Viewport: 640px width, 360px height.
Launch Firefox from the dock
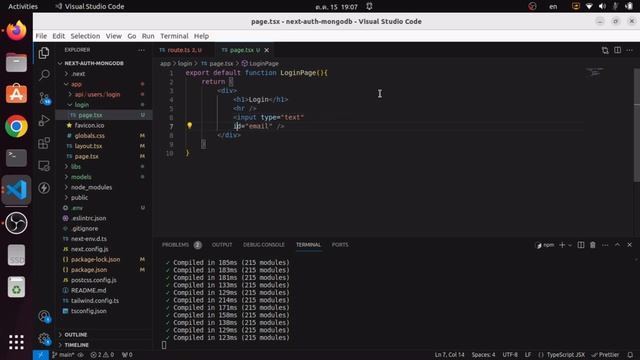(16, 31)
